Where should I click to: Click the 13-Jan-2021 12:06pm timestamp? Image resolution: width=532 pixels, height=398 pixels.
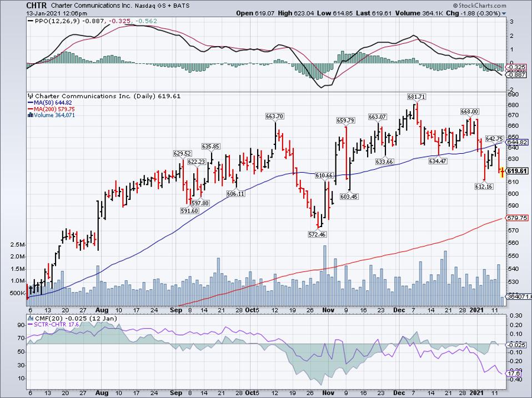pos(57,13)
